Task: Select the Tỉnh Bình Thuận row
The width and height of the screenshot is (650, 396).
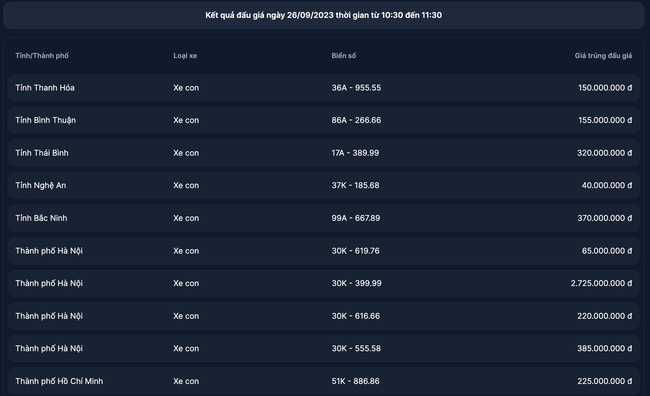Action: click(x=323, y=120)
